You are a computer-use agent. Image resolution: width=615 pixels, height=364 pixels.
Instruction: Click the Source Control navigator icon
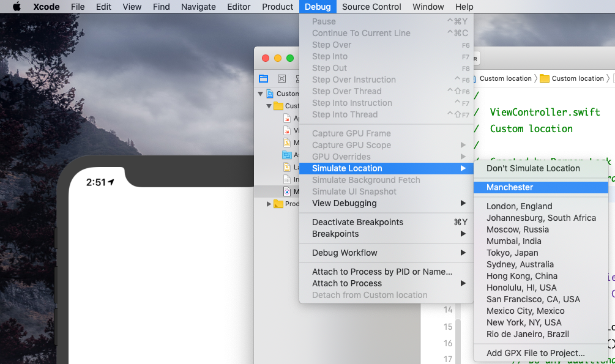[281, 78]
